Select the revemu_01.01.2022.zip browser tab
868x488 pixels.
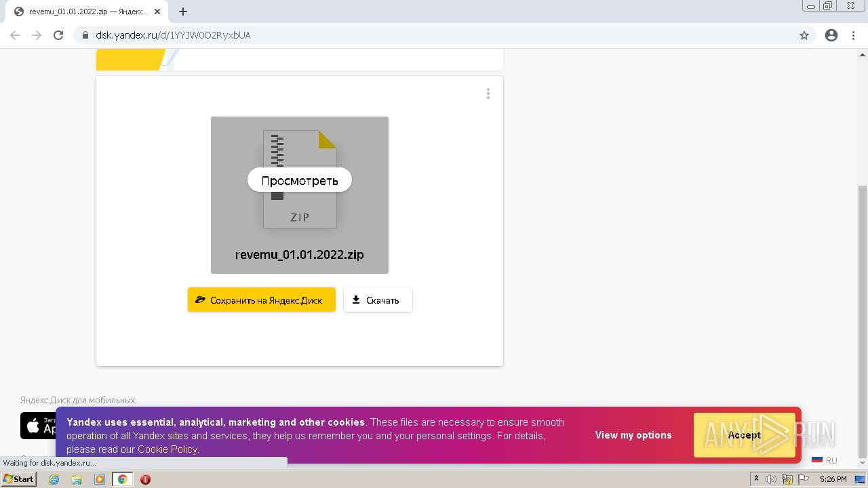click(87, 12)
